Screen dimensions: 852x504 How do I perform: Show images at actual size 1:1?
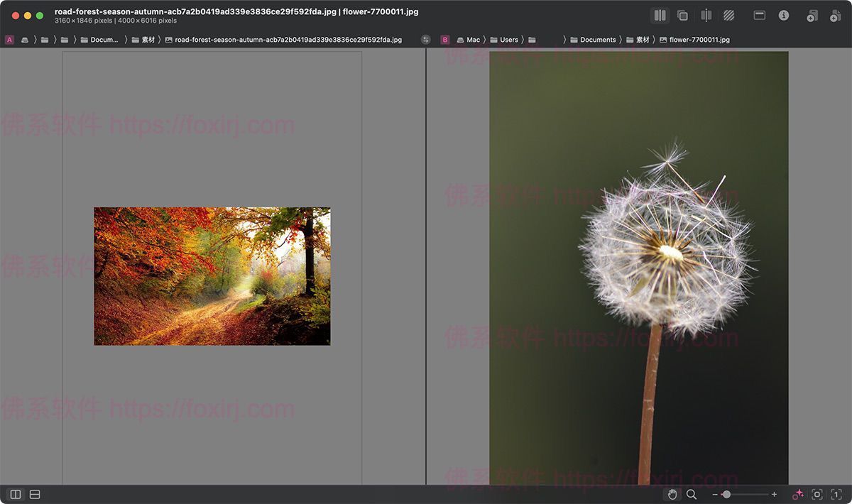pos(836,494)
